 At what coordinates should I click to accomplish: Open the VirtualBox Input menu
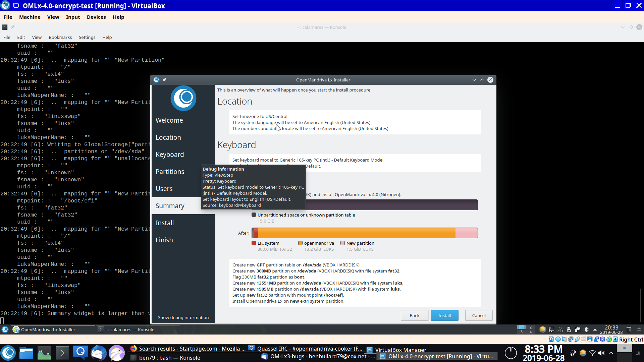(x=73, y=17)
